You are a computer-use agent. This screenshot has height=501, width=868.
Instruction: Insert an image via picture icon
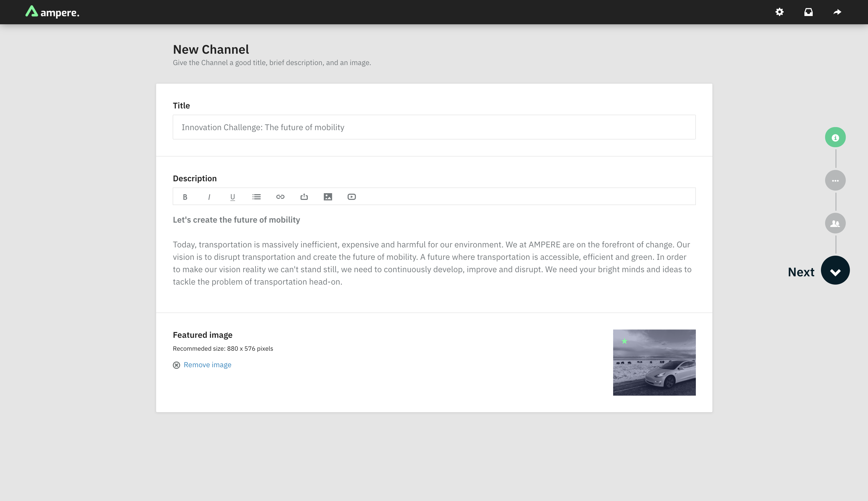(x=328, y=197)
